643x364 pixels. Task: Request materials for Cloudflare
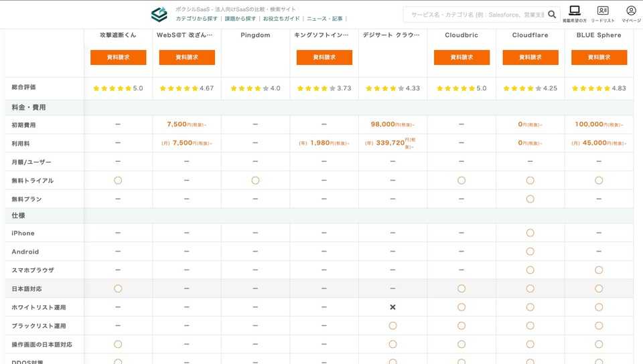(x=530, y=58)
